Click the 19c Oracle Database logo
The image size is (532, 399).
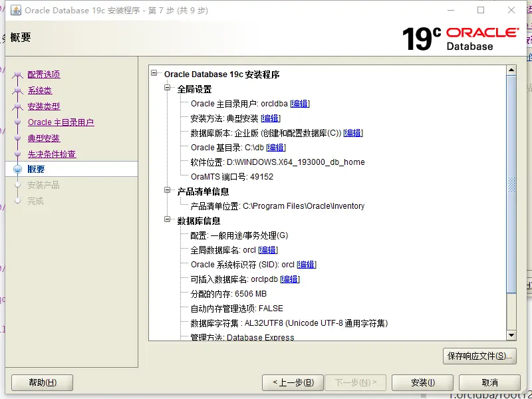tap(460, 39)
